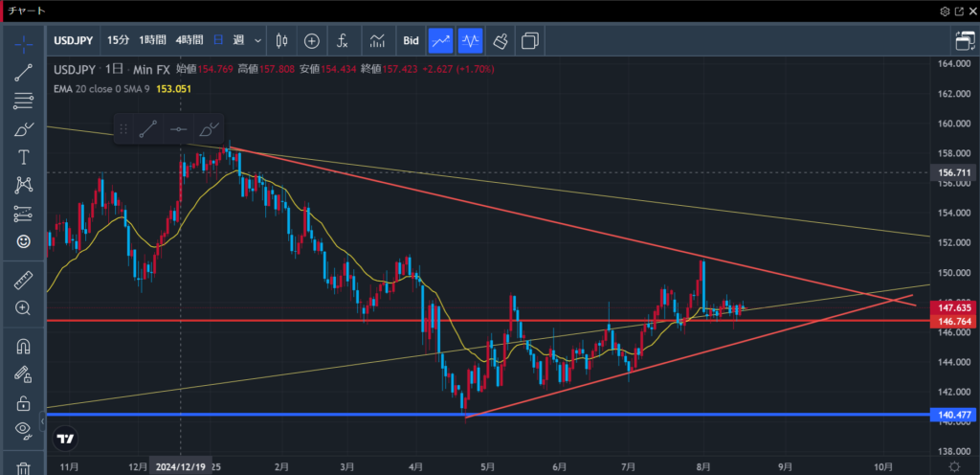Viewport: 980px width, 475px height.
Task: Select line tool in floating toolbar
Action: 148,129
